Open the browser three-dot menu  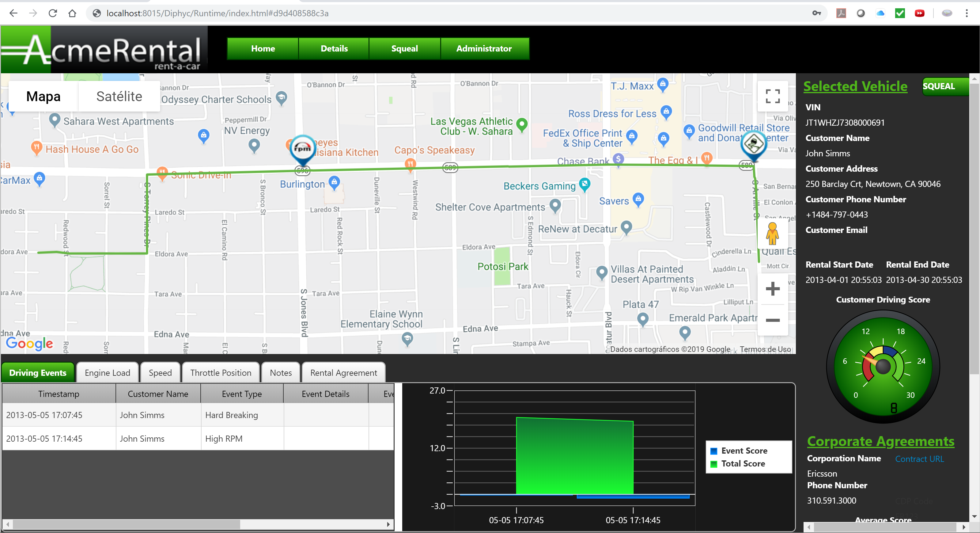966,13
